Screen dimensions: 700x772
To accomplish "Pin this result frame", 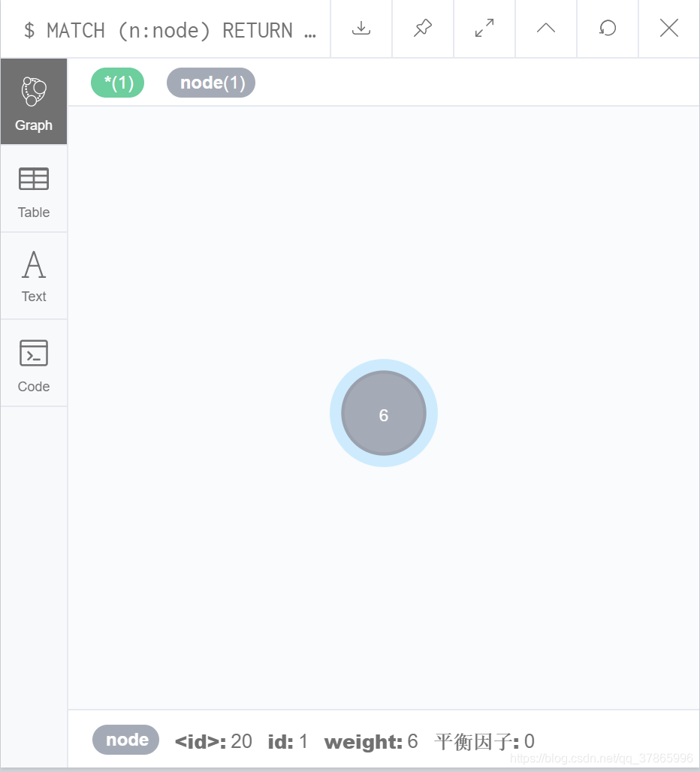I will coord(423,29).
